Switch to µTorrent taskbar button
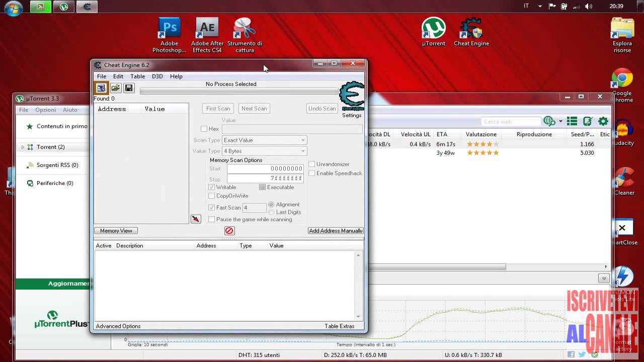Viewport: 644px width, 362px height. [x=64, y=7]
